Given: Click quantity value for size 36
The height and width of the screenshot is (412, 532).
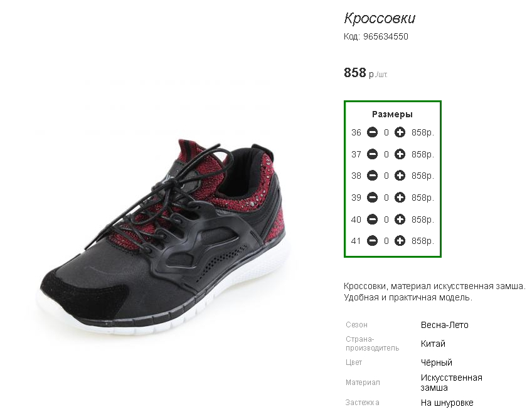Looking at the screenshot, I should click(386, 132).
